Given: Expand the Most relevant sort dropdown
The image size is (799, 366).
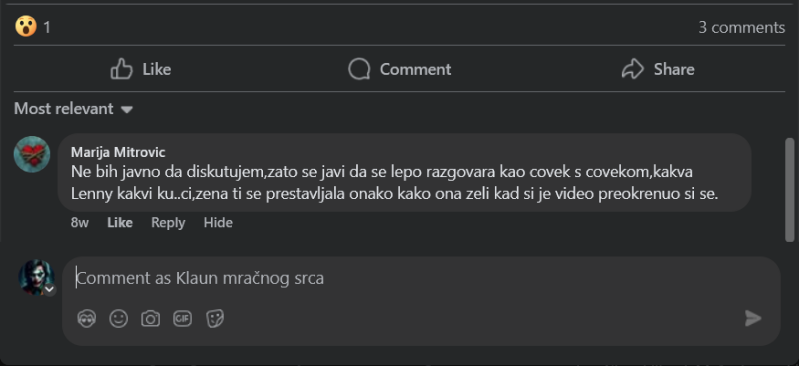Looking at the screenshot, I should (73, 109).
